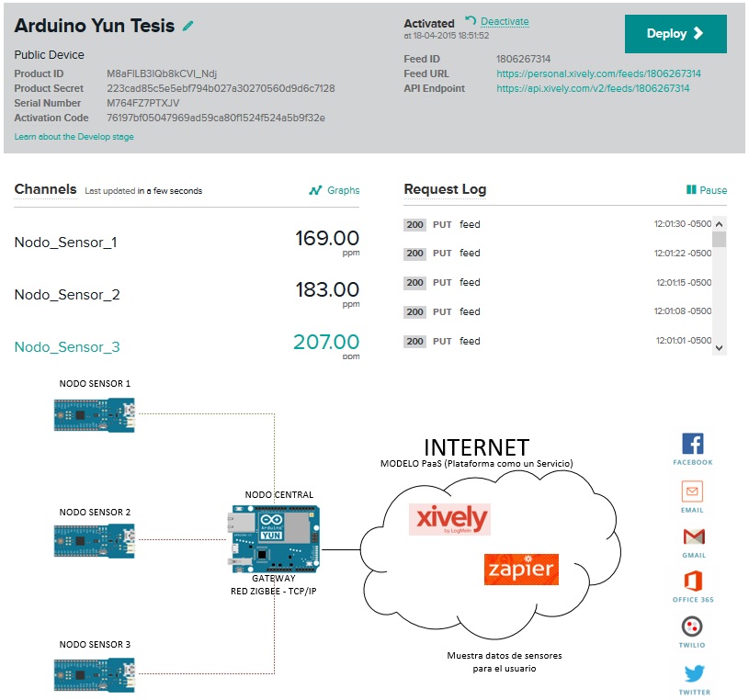Click the Facebook icon

click(x=693, y=444)
